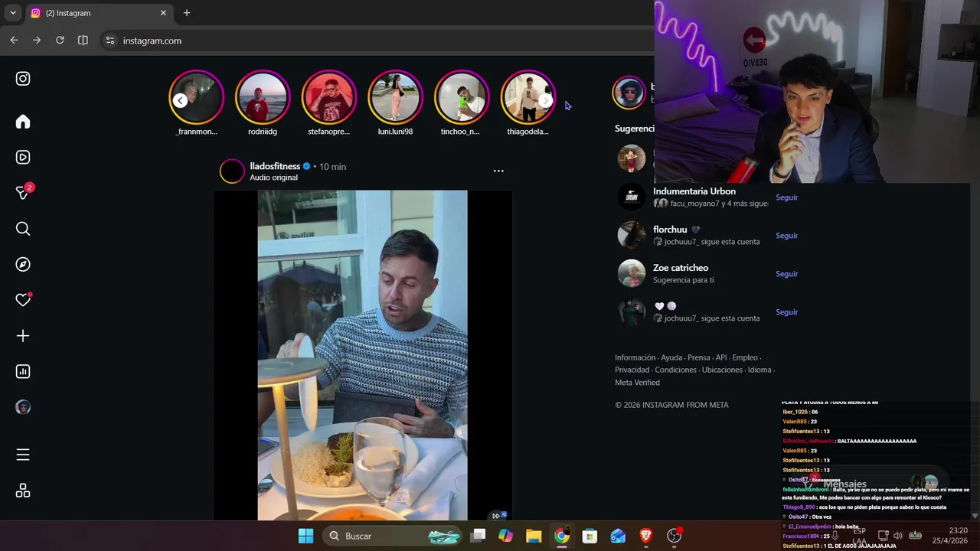980x551 pixels.
Task: Open Messages with two unread notifications
Action: tap(23, 192)
